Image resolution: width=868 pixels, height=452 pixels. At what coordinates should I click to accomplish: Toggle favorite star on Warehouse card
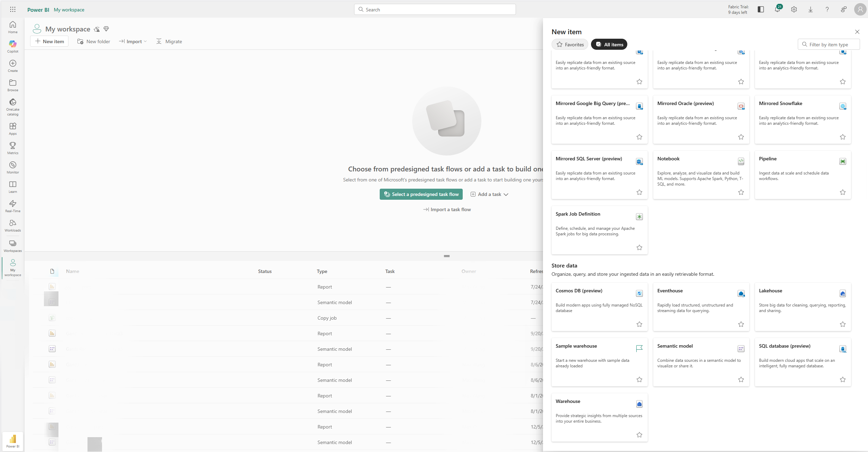tap(639, 435)
